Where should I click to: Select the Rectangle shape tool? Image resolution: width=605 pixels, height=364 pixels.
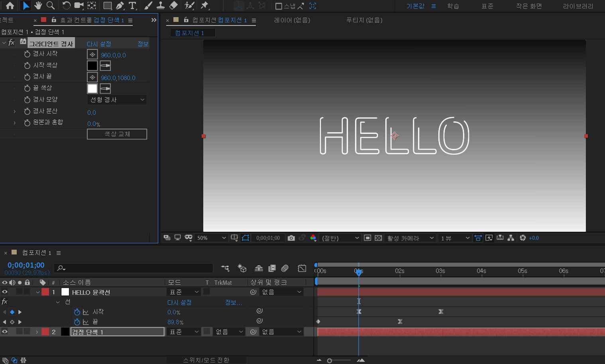(107, 6)
